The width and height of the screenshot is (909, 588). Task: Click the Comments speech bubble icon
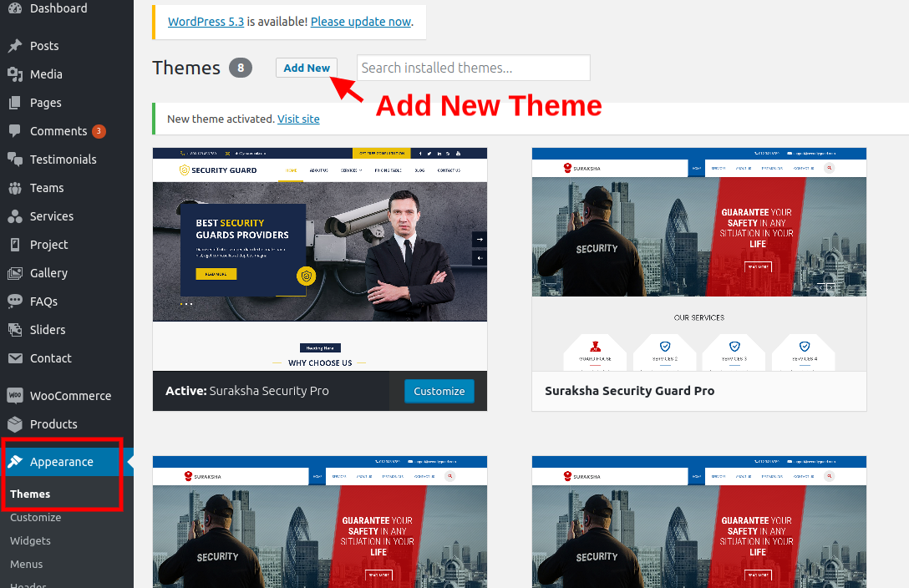pos(15,131)
